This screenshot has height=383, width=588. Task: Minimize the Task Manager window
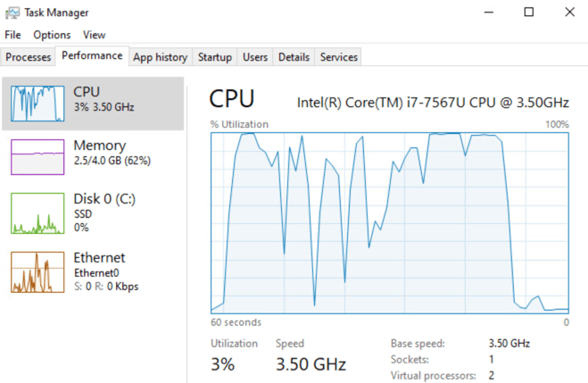487,12
